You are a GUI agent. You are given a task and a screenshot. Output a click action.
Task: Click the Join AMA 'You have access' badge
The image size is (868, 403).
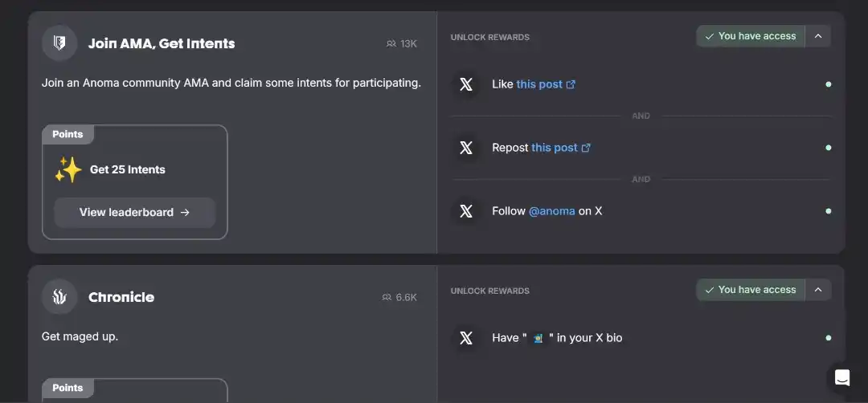pos(750,36)
